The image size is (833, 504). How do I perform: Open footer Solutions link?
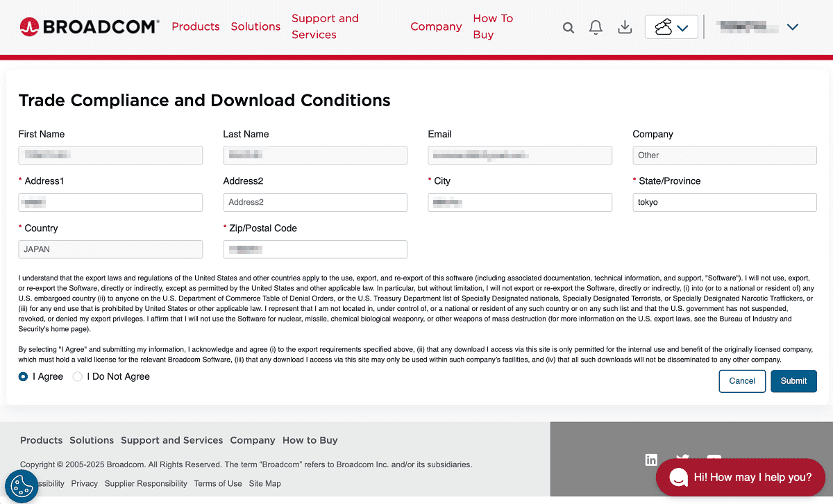pos(92,440)
